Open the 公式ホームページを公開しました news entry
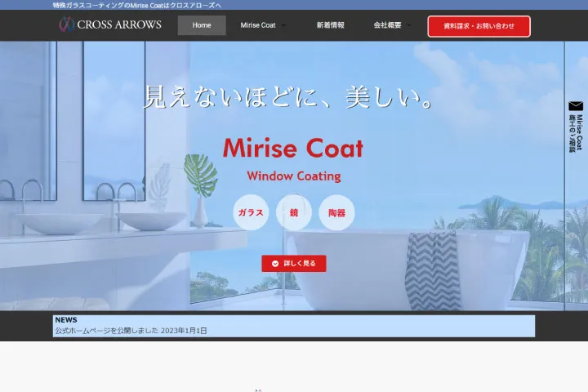The image size is (588, 392). point(131,331)
